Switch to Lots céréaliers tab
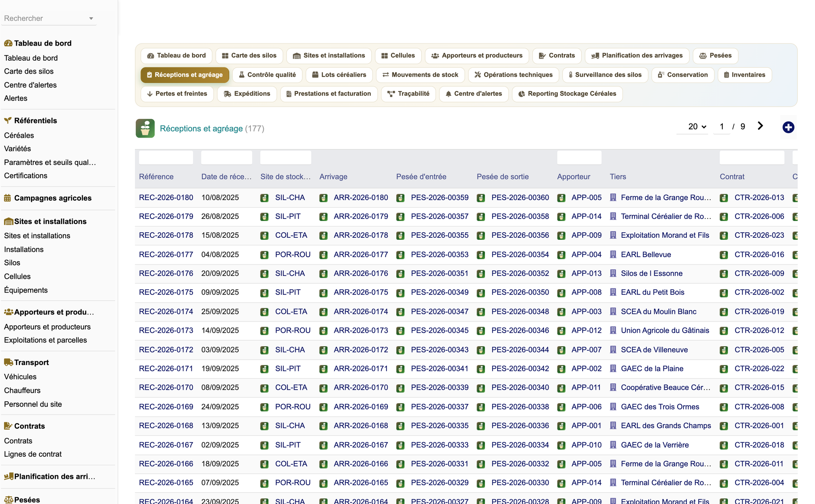Viewport: 815px width, 504px height. pos(339,75)
